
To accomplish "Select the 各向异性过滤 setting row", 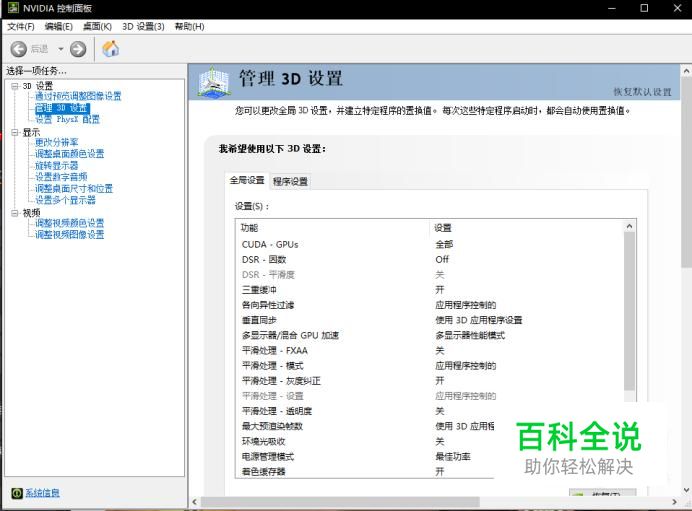I will pyautogui.click(x=430, y=305).
